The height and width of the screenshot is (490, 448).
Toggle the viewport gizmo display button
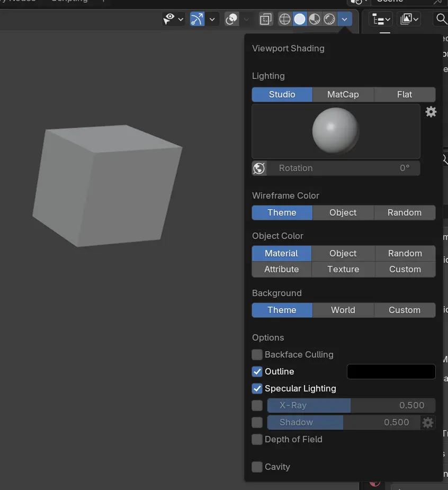197,20
